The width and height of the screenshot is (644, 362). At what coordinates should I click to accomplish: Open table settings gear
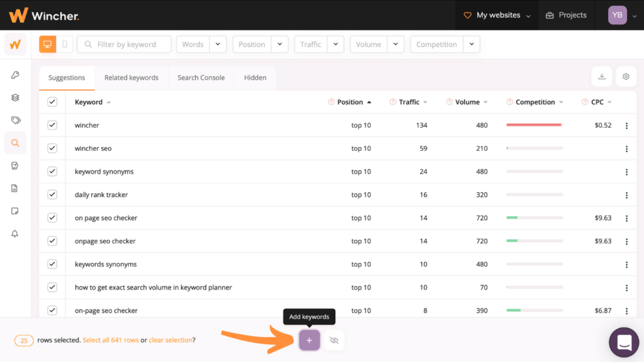(626, 76)
